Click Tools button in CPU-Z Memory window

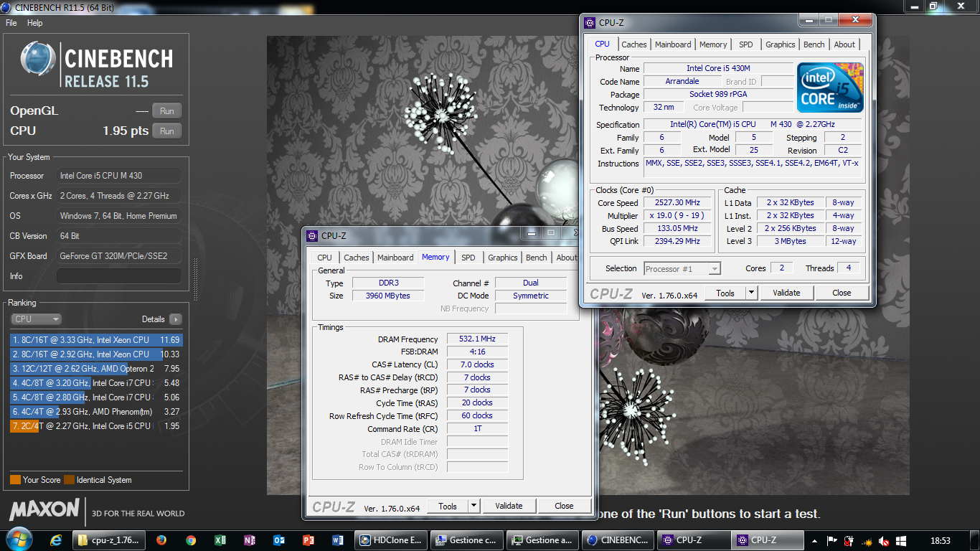click(448, 506)
